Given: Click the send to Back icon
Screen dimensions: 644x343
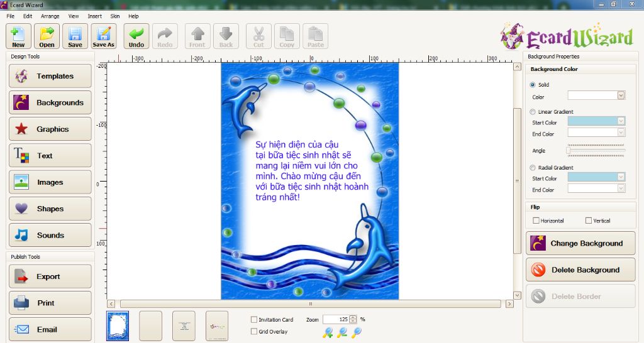Looking at the screenshot, I should point(226,36).
